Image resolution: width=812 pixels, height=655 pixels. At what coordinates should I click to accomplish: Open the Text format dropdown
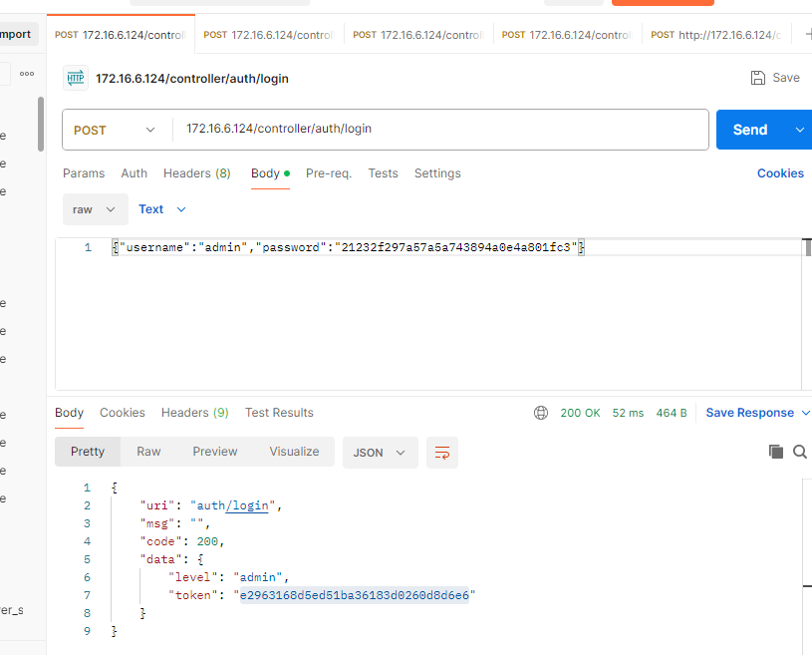coord(162,209)
